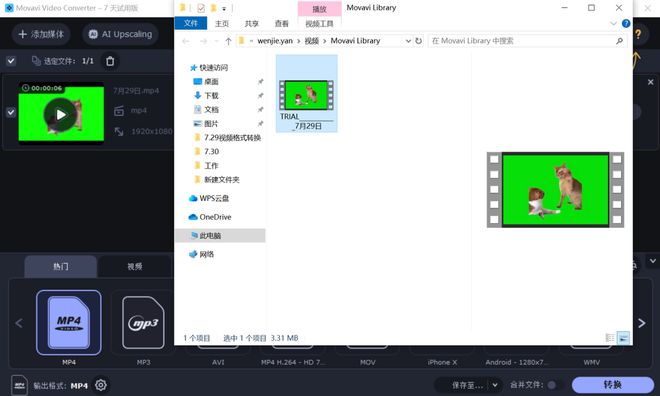Click the trash icon to delete selected file
Image resolution: width=660 pixels, height=396 pixels.
tap(110, 61)
